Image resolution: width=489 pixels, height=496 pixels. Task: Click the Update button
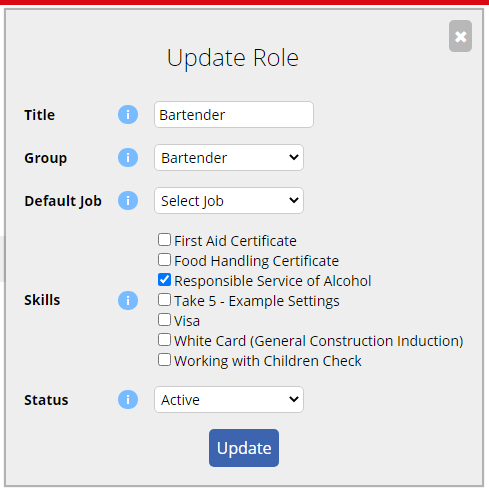244,448
